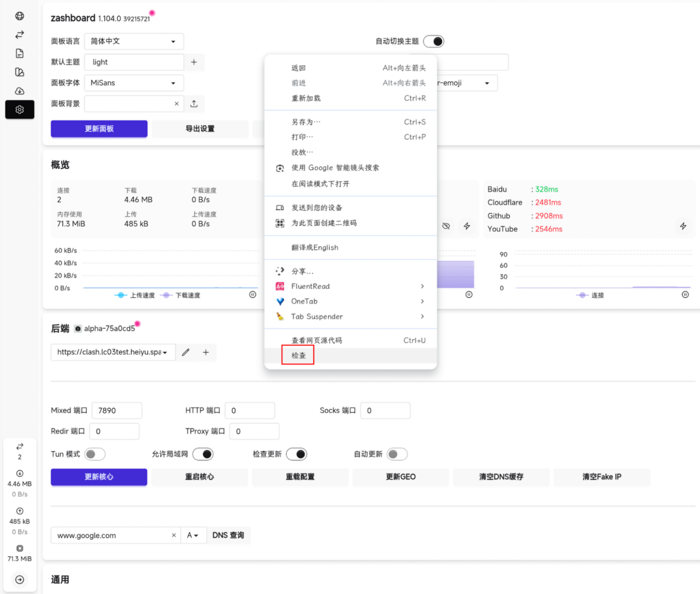This screenshot has width=700, height=594.
Task: Add a new backend with plus icon
Action: 206,352
